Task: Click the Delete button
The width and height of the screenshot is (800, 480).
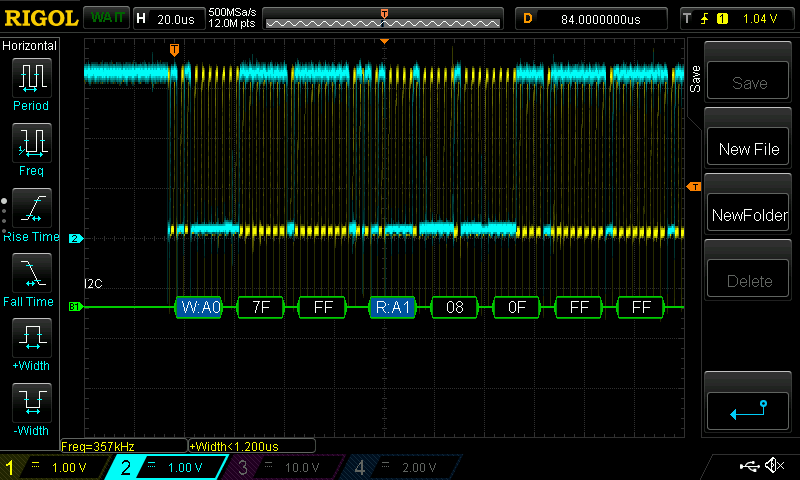Action: pyautogui.click(x=748, y=279)
